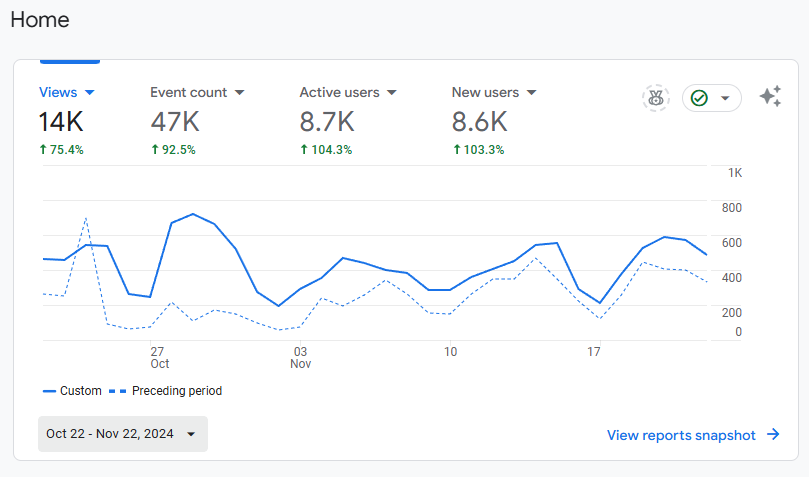Open View reports snapshot link

(681, 435)
